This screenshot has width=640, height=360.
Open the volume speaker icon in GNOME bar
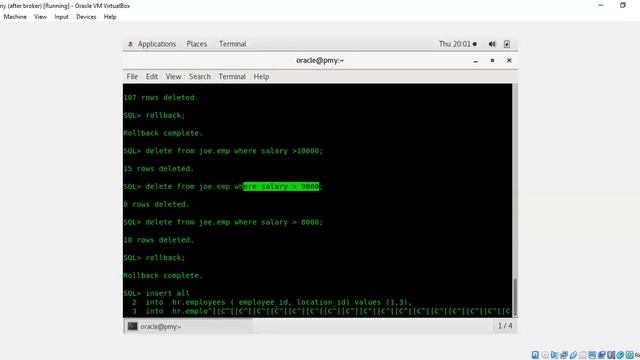point(492,44)
